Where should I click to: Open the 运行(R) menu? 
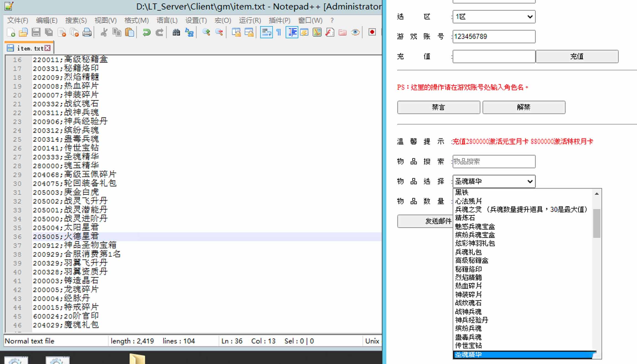click(250, 20)
